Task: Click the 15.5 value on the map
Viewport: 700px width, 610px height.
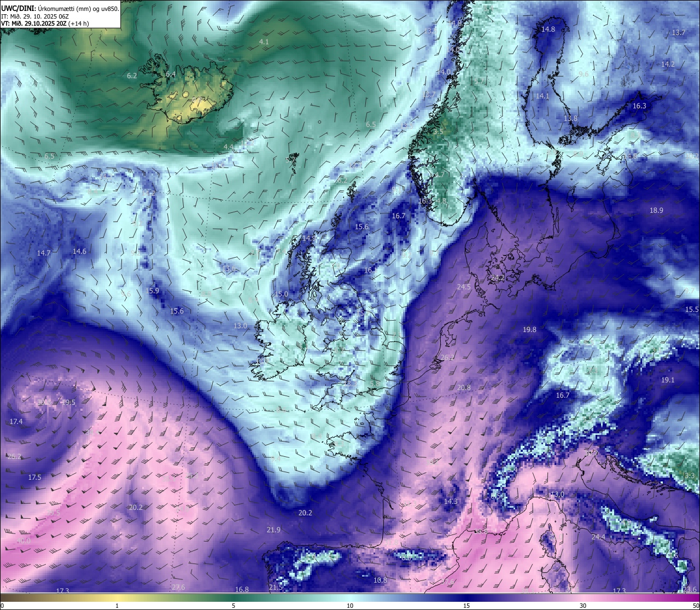Action: [x=692, y=310]
